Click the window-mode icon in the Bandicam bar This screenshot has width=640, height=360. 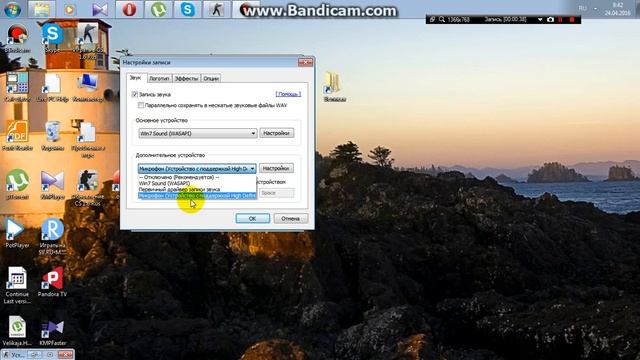click(432, 20)
